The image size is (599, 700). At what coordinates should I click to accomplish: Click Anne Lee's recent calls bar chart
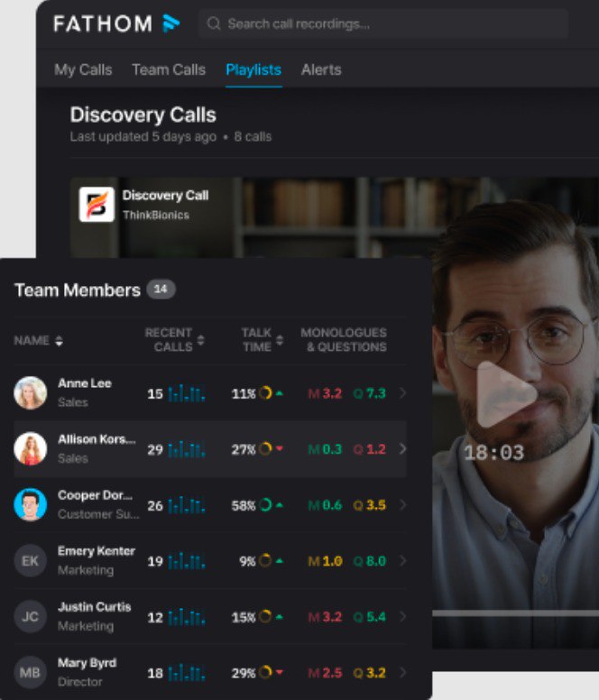(x=186, y=393)
